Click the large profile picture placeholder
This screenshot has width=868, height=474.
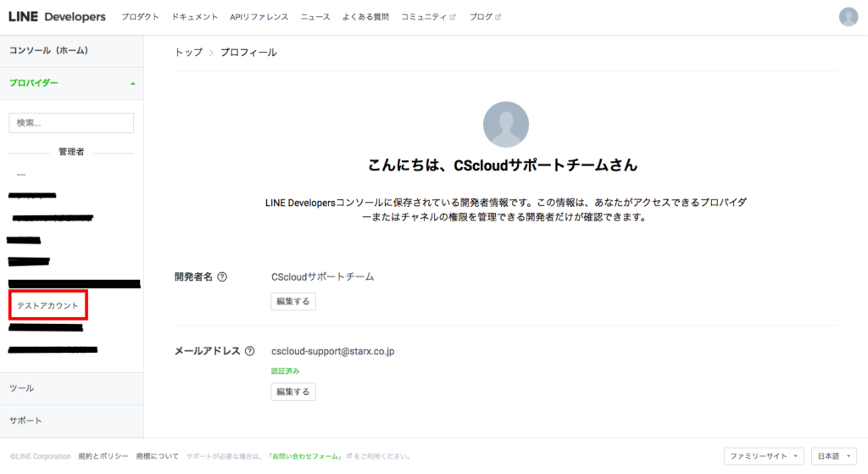point(505,125)
